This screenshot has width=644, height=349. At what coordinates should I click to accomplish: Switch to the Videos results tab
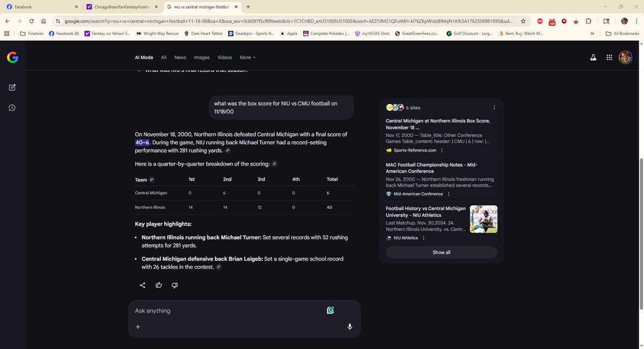[x=225, y=57]
